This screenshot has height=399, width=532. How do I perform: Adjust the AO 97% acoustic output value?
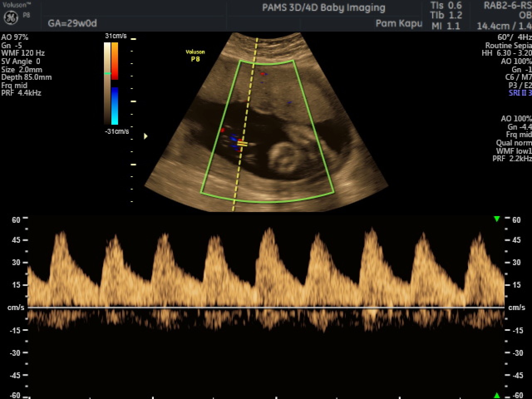coord(14,37)
